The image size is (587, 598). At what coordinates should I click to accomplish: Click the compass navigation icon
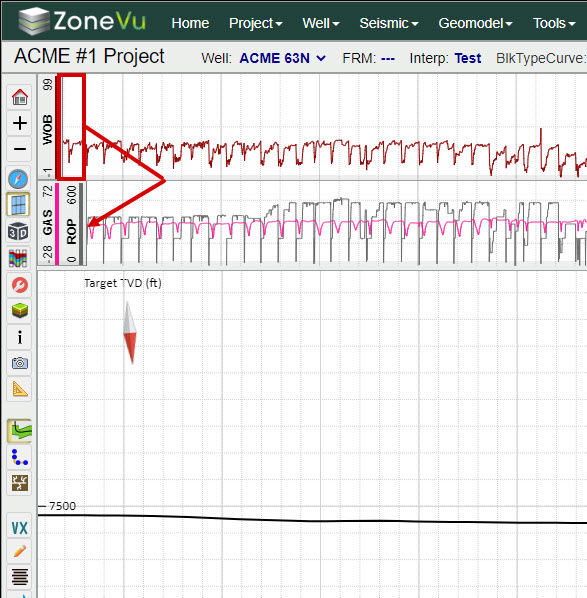(x=19, y=179)
